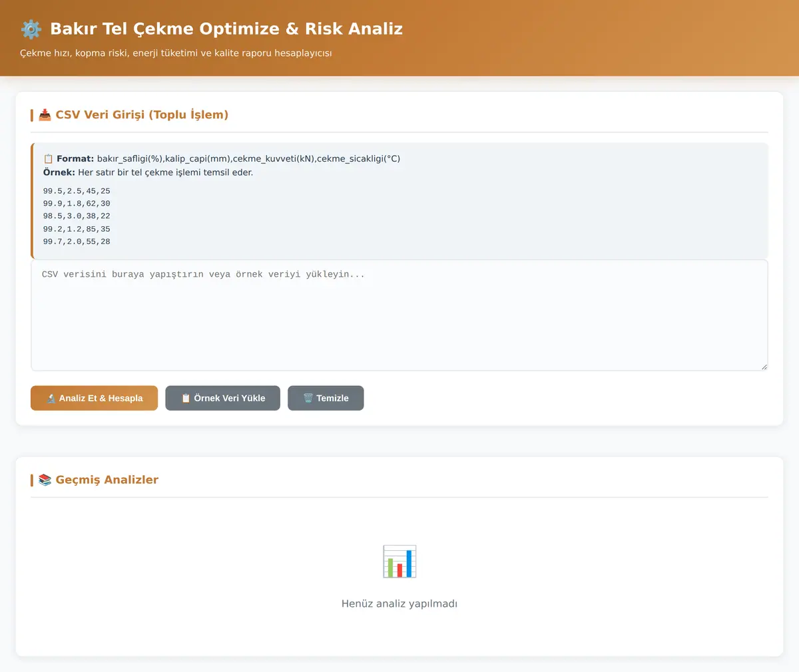Click the title Bakır Tel Çekme Optimize & Risk Analiz

(226, 29)
